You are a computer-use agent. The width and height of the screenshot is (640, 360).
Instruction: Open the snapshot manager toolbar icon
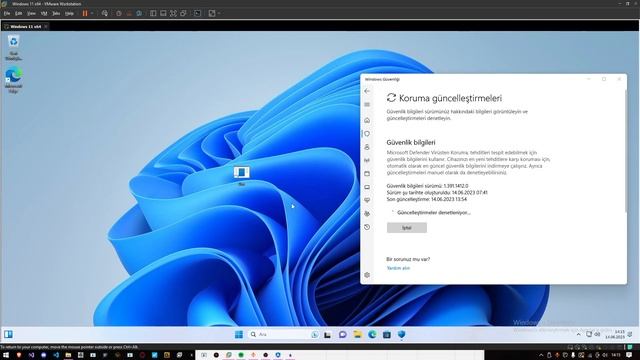(x=139, y=13)
